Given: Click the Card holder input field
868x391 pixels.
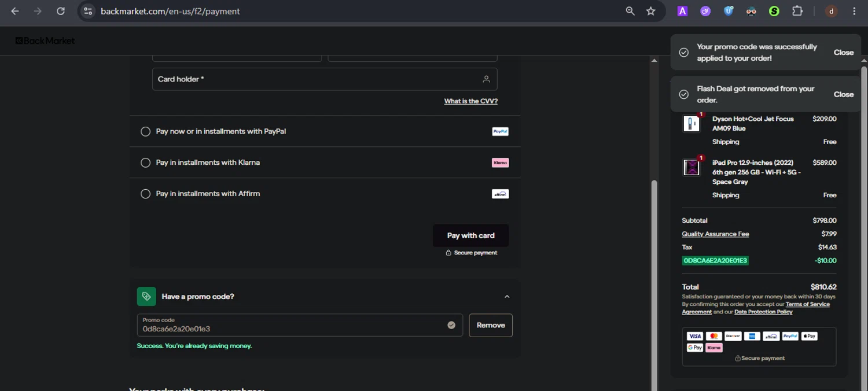Looking at the screenshot, I should (x=325, y=79).
